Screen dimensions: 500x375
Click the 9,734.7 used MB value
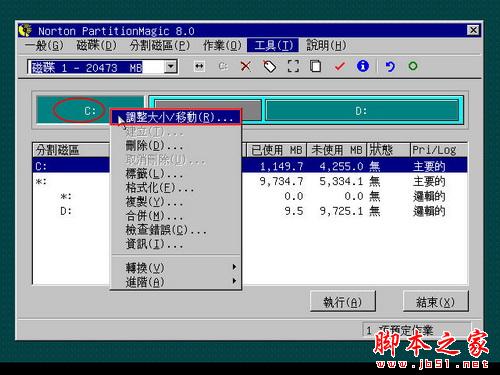pyautogui.click(x=282, y=181)
